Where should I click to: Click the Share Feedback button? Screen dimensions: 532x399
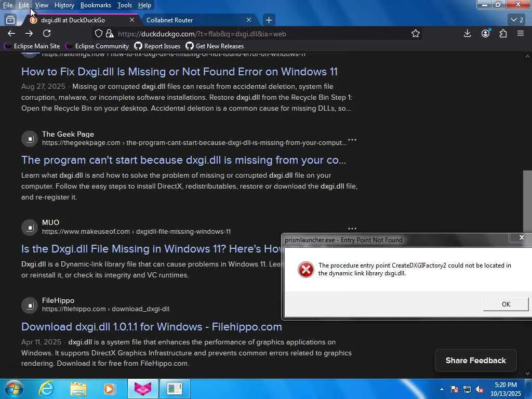click(476, 361)
